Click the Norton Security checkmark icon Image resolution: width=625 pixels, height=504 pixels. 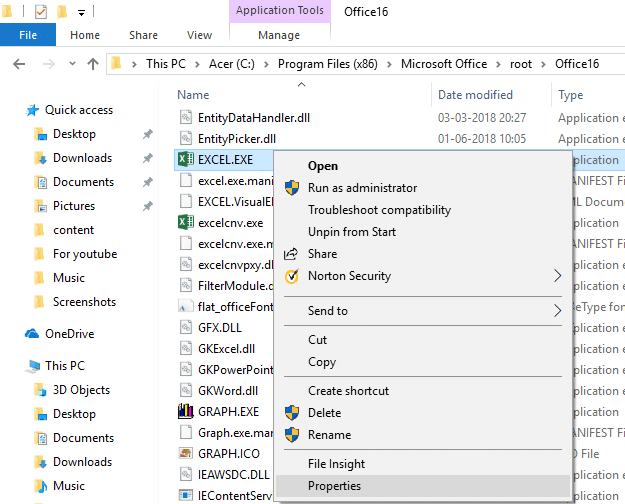click(x=292, y=276)
